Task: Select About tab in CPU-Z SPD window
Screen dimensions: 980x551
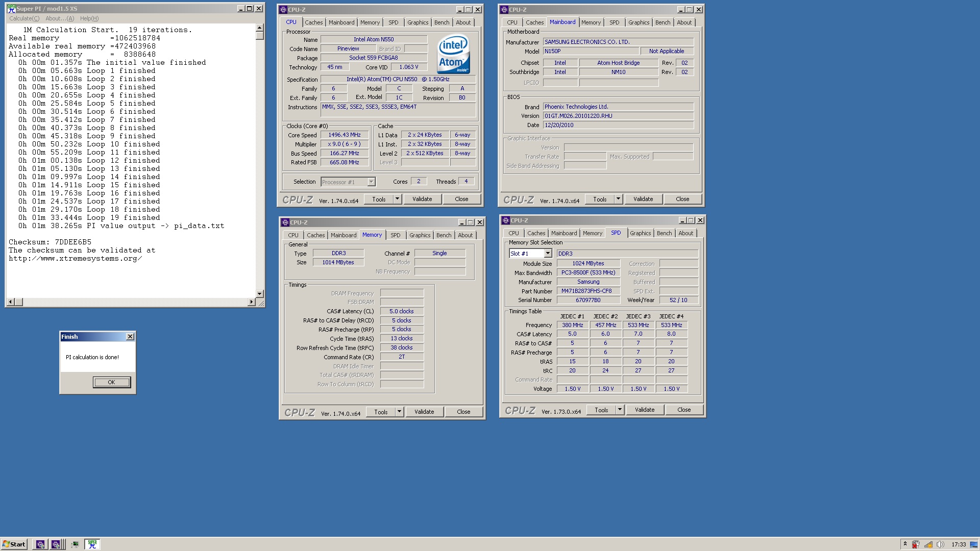Action: 686,233
